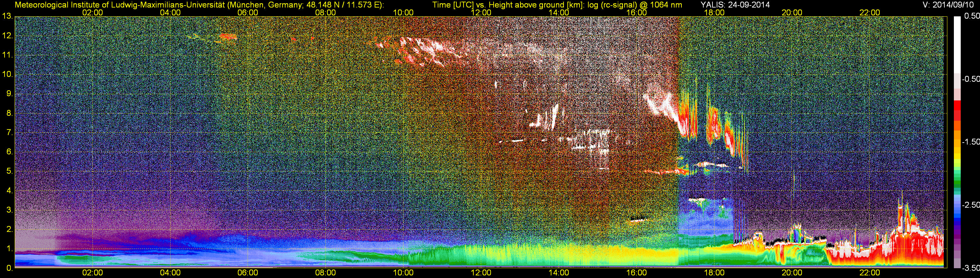Click the 14:00 label on the bottom time axis
The width and height of the screenshot is (980, 278).
(559, 273)
